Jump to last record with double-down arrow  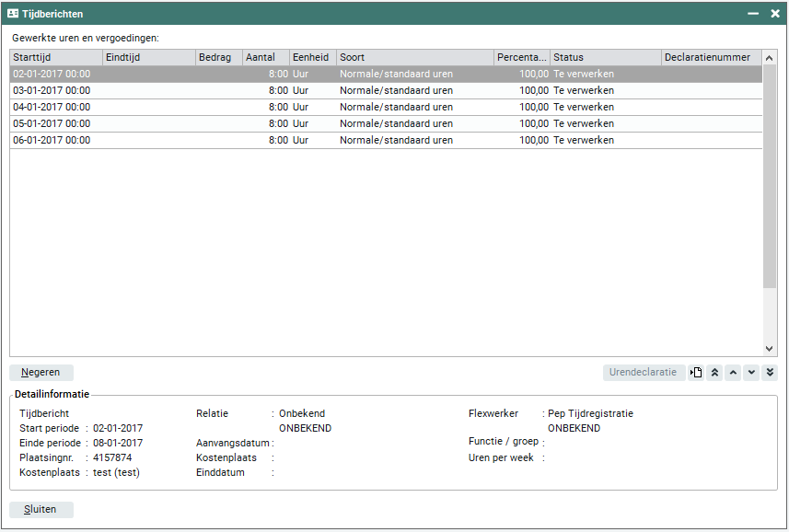(x=770, y=373)
